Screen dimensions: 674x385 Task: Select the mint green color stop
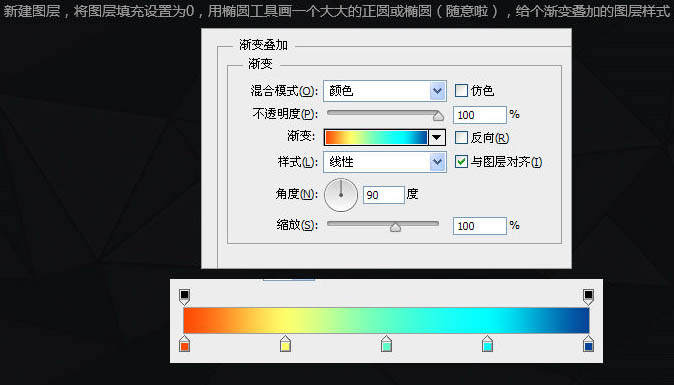tap(386, 344)
